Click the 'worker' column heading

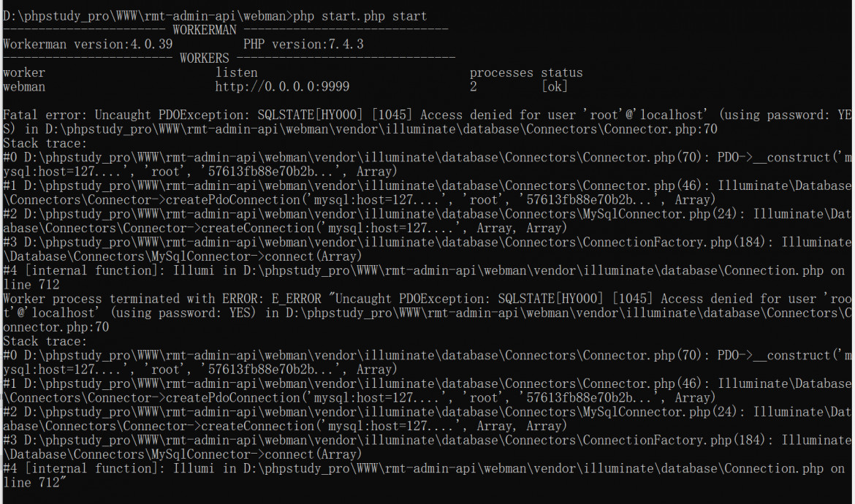(x=24, y=73)
